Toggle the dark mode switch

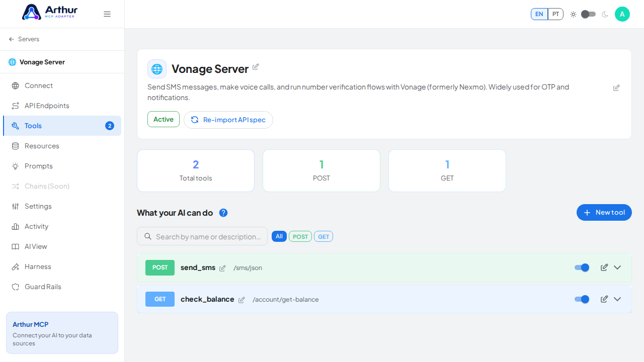pyautogui.click(x=588, y=14)
